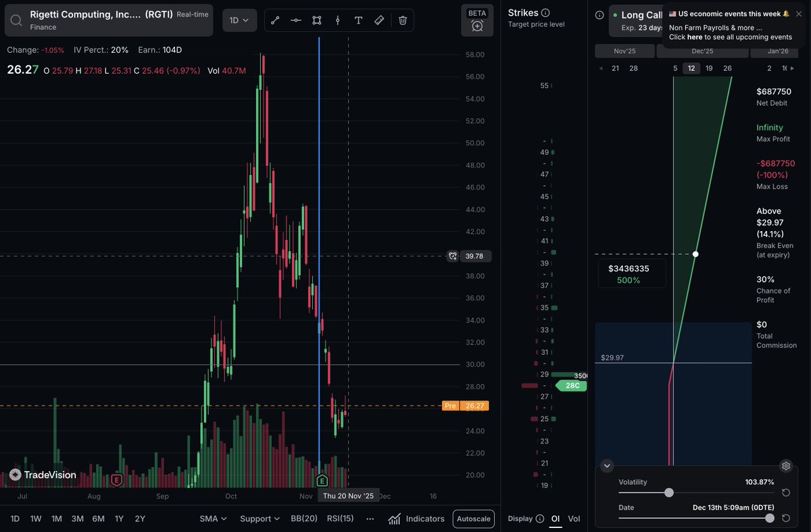Click the 28C strike tag
The width and height of the screenshot is (811, 532).
[x=571, y=385]
